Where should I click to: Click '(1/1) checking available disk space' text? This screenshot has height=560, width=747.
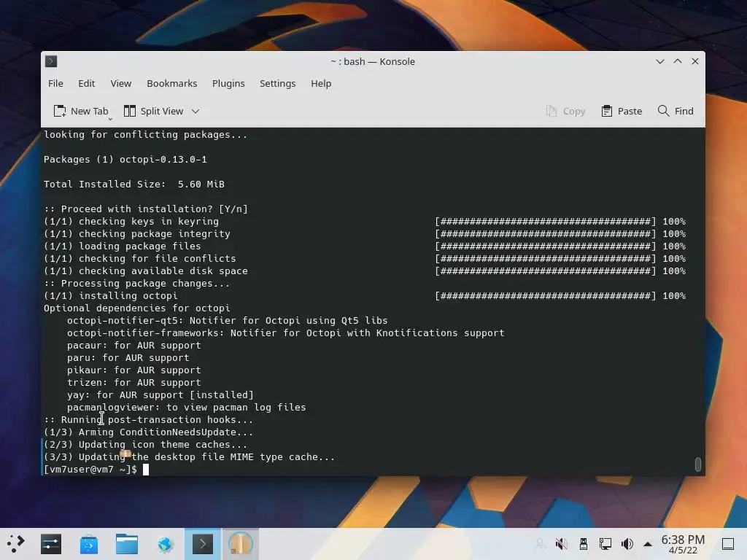pyautogui.click(x=146, y=271)
